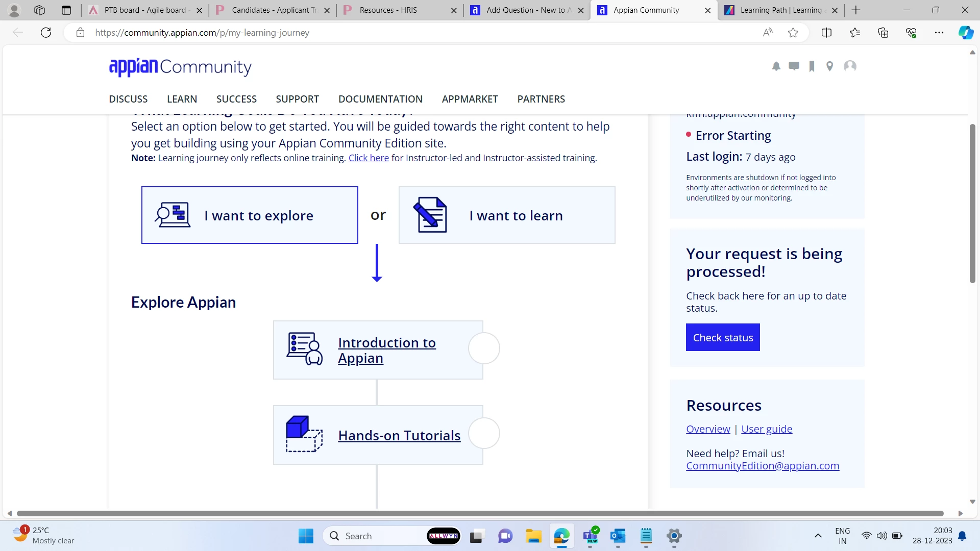Open the DOCUMENTATION menu
980x551 pixels.
[380, 99]
